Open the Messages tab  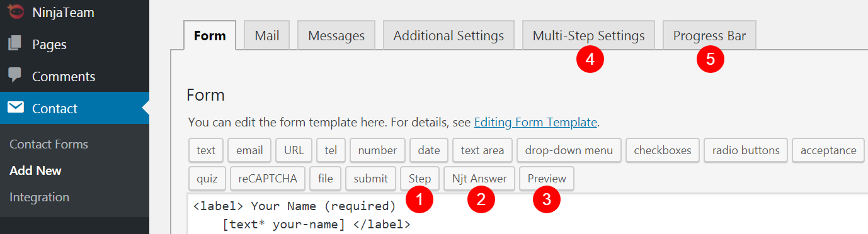[x=336, y=36]
